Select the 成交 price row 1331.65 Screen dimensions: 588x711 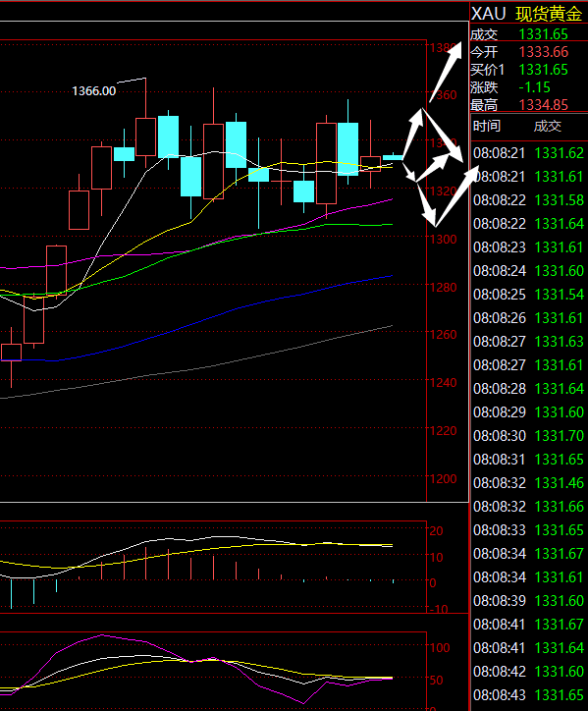[x=528, y=34]
